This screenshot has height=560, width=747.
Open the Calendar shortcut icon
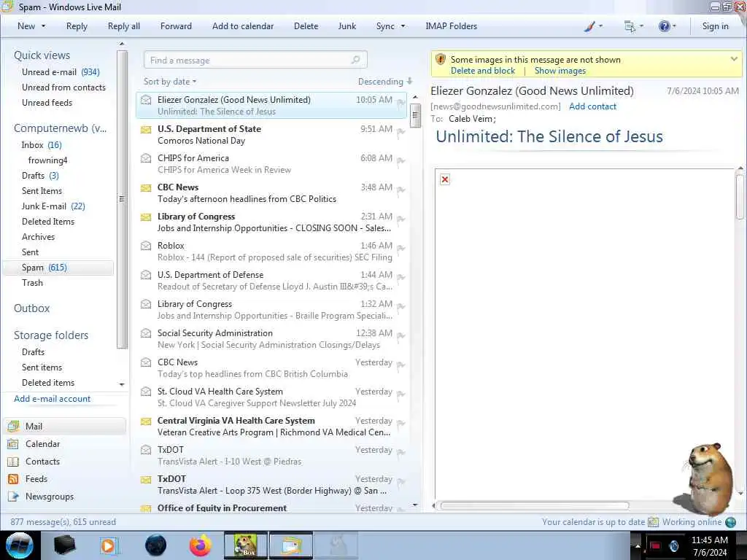coord(13,444)
